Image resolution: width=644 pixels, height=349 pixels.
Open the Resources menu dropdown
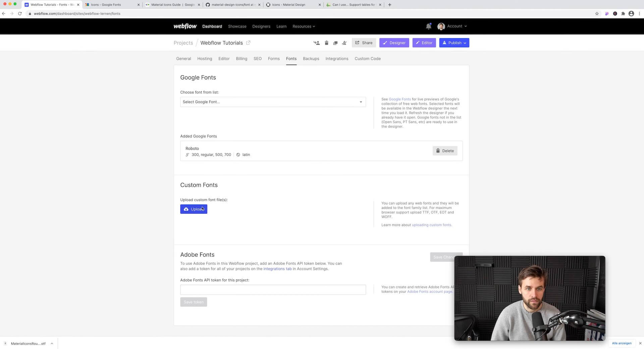(303, 26)
